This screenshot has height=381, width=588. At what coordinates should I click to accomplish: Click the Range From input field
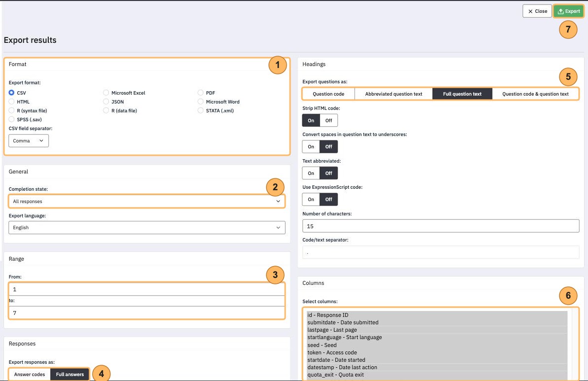[147, 289]
